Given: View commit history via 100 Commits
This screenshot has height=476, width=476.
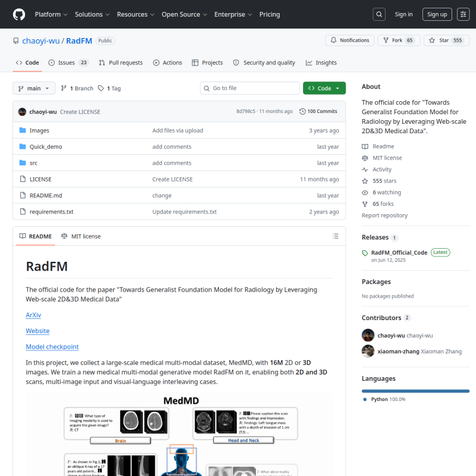Looking at the screenshot, I should coord(318,111).
